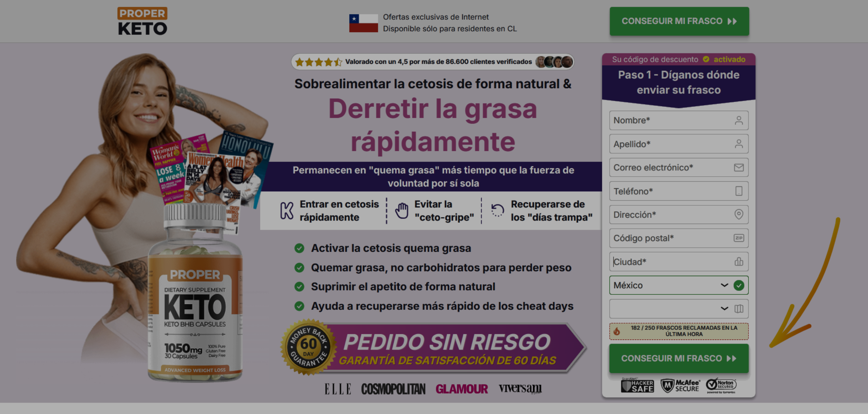Open the empty state/region dropdown
Viewport: 868px width, 414px height.
point(679,309)
